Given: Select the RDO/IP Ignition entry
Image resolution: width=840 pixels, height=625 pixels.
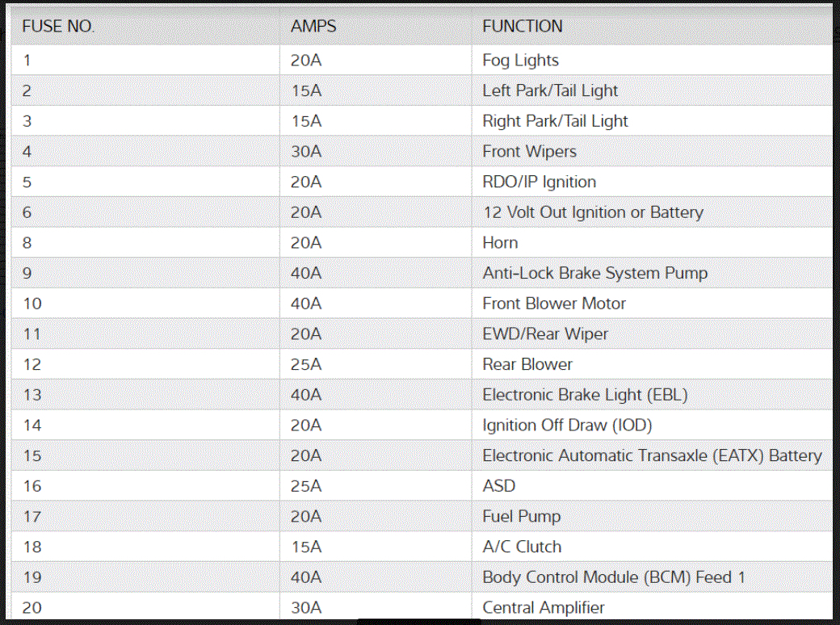Looking at the screenshot, I should (539, 182).
